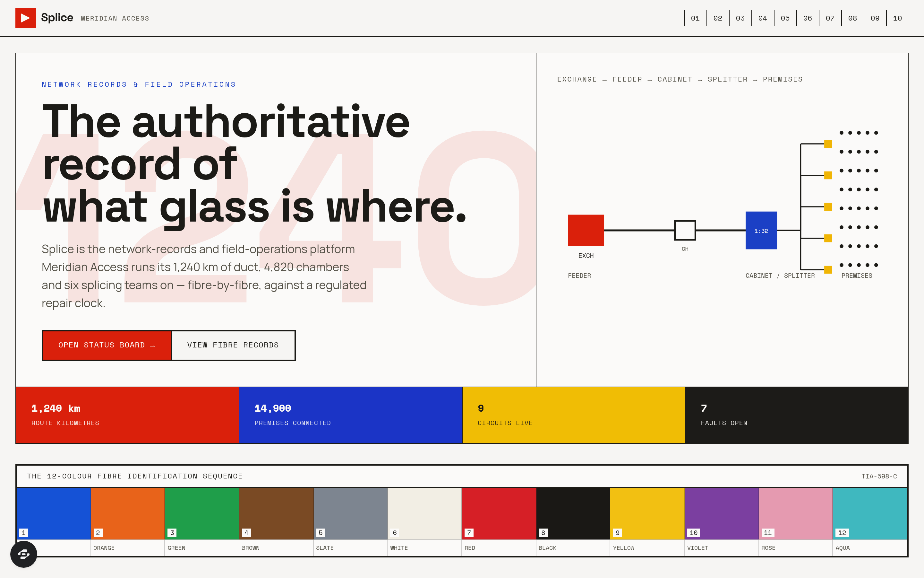Go to section 06
Image resolution: width=924 pixels, height=578 pixels.
[808, 18]
